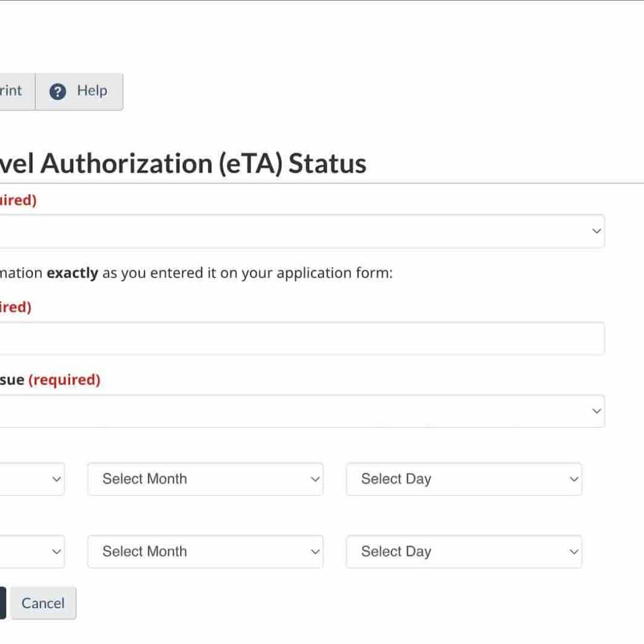
Task: Click the chevron arrow of the issue dropdown
Action: [x=596, y=411]
